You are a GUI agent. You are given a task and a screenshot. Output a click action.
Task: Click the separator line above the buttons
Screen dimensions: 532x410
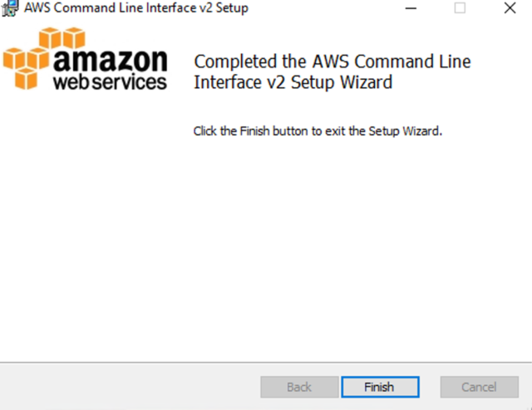point(266,363)
